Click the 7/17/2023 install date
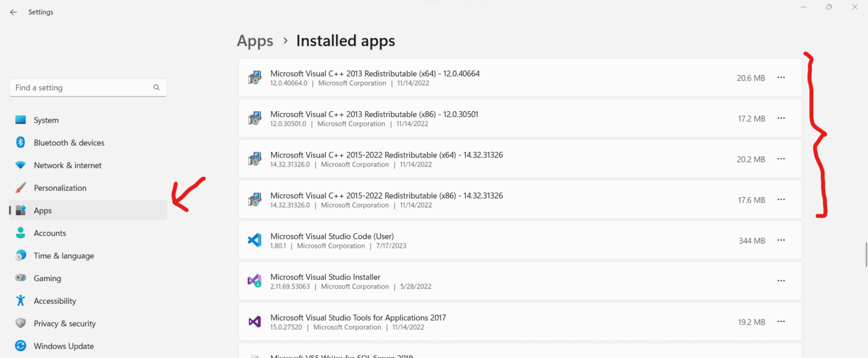Screen dimensions: 868x358 [x=391, y=246]
